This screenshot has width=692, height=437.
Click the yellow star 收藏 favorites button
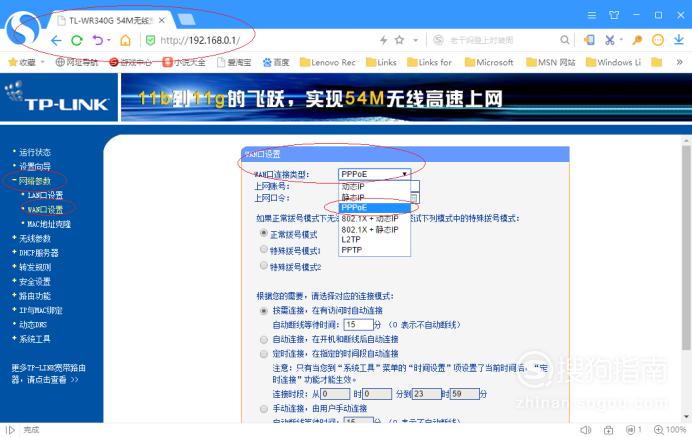click(22, 62)
